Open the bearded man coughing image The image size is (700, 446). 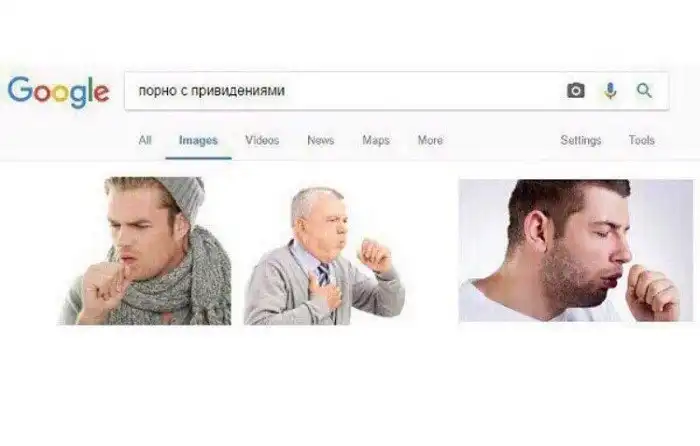pos(576,250)
